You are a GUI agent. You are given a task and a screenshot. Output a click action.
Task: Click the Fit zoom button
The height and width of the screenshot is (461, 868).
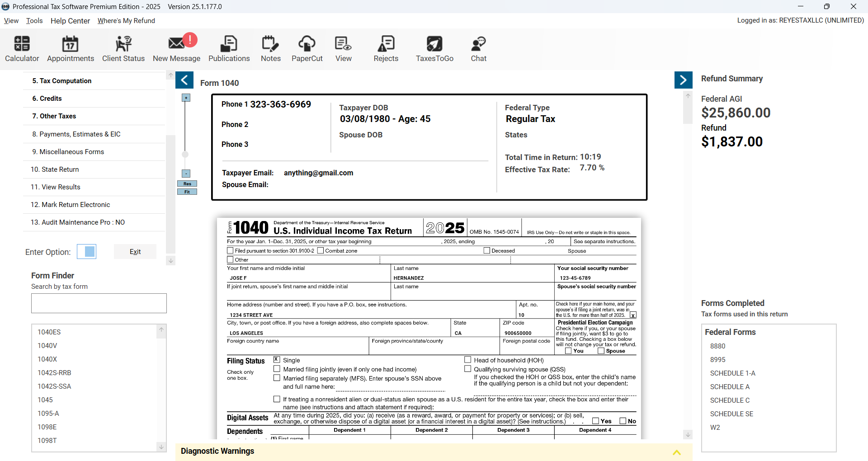[187, 192]
